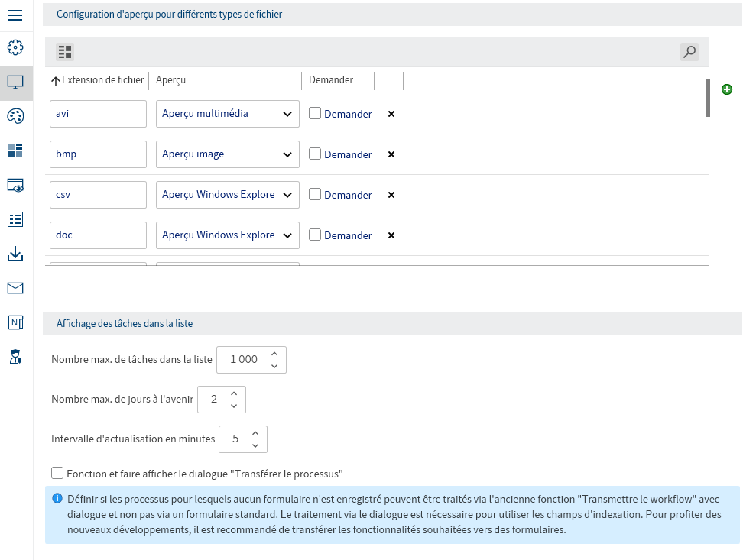The width and height of the screenshot is (756, 560).
Task: Enable Demander checkbox for avi
Action: (x=315, y=113)
